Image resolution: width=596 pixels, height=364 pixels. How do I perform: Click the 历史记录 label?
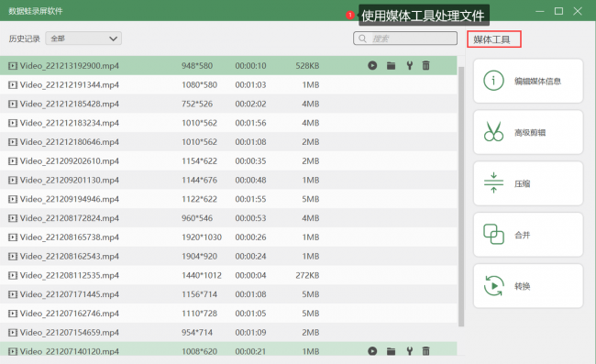point(25,39)
